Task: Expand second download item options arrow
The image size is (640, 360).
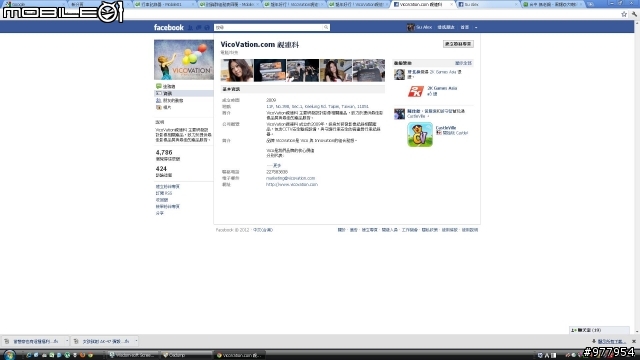Action: click(136, 341)
